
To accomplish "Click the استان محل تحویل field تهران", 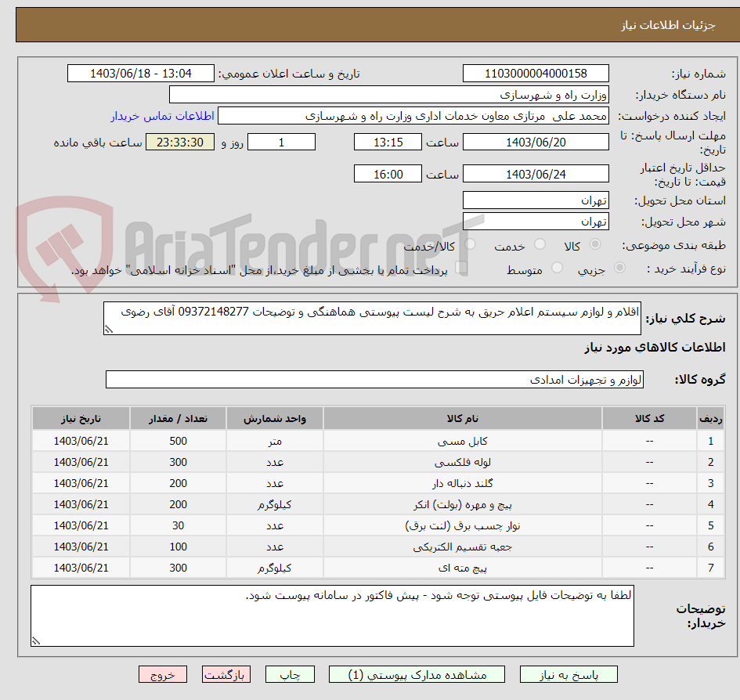I will pyautogui.click(x=536, y=200).
